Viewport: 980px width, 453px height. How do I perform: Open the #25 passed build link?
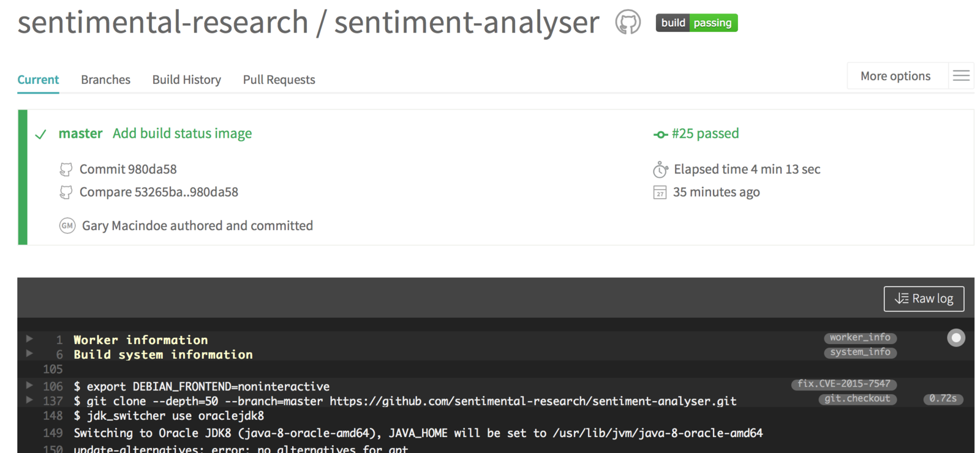[706, 133]
